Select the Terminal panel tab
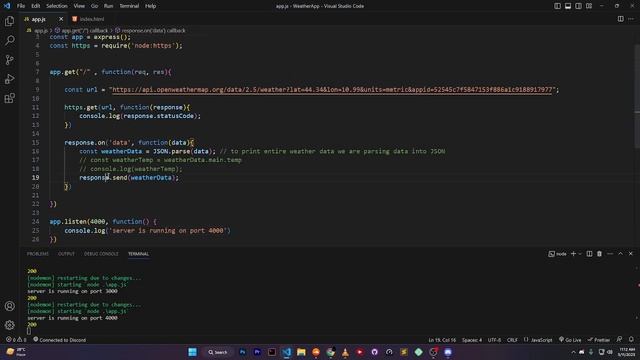640x360 pixels. (138, 254)
